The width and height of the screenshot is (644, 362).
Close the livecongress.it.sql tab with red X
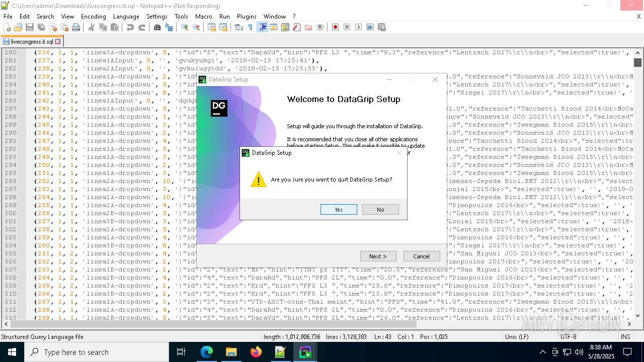(57, 42)
